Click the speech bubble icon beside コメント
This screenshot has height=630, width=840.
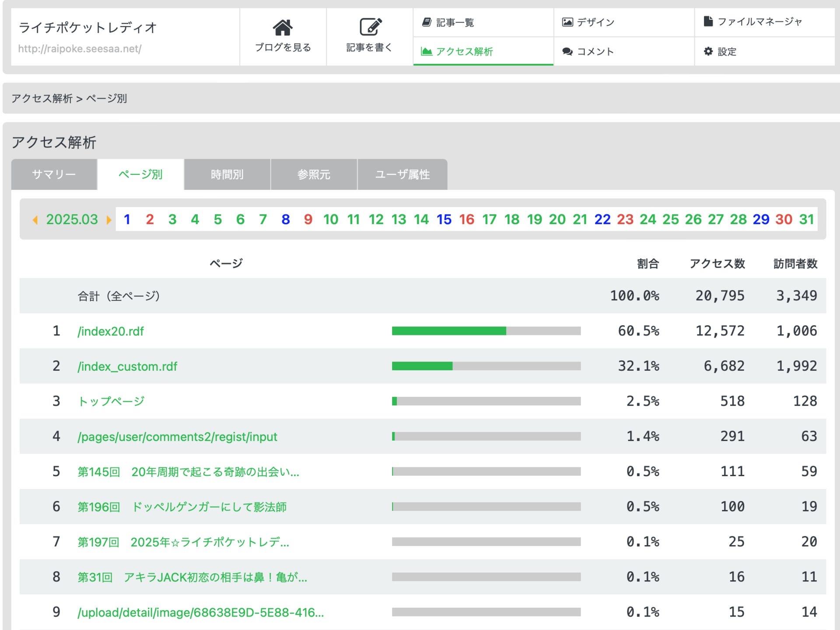(567, 52)
